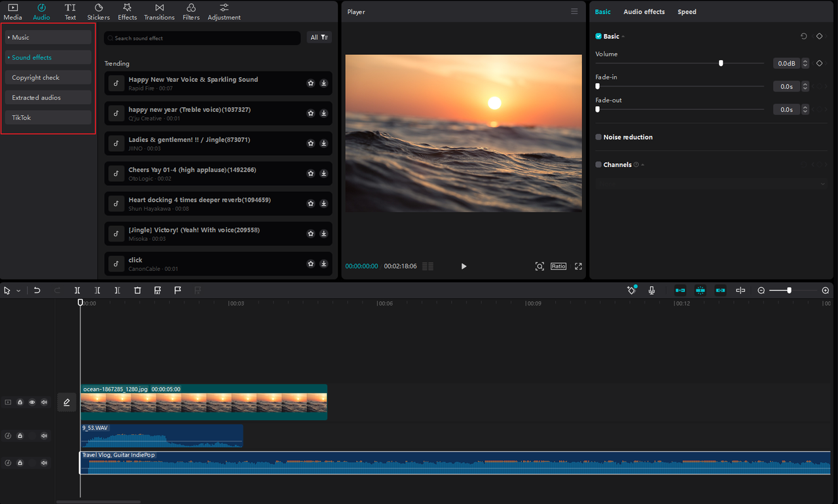Click the Search sound effect field
The height and width of the screenshot is (504, 838).
tap(202, 38)
